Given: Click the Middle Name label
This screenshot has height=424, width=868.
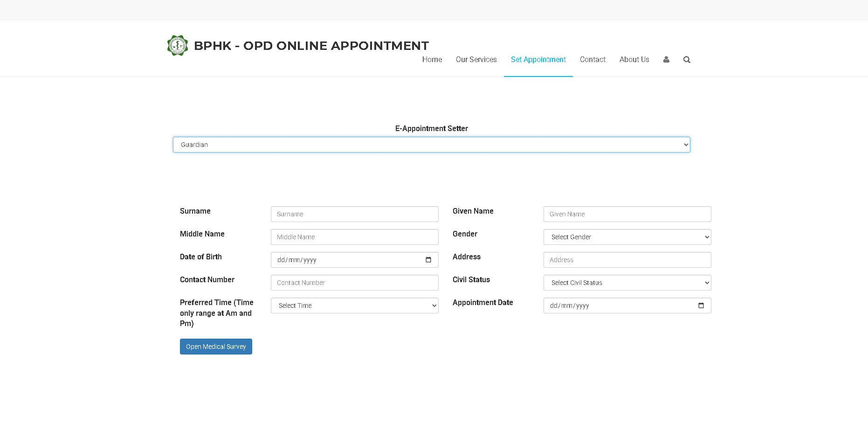Looking at the screenshot, I should [x=202, y=234].
